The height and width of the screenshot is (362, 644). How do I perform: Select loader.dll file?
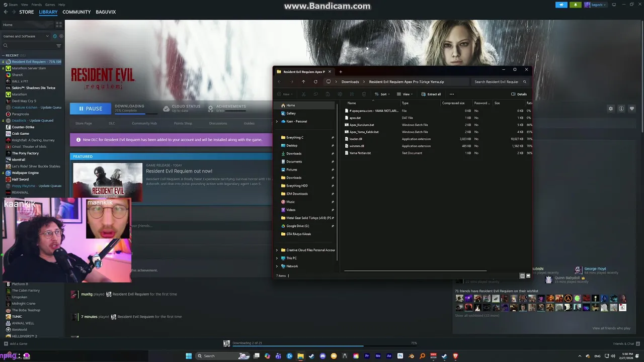coord(356,139)
